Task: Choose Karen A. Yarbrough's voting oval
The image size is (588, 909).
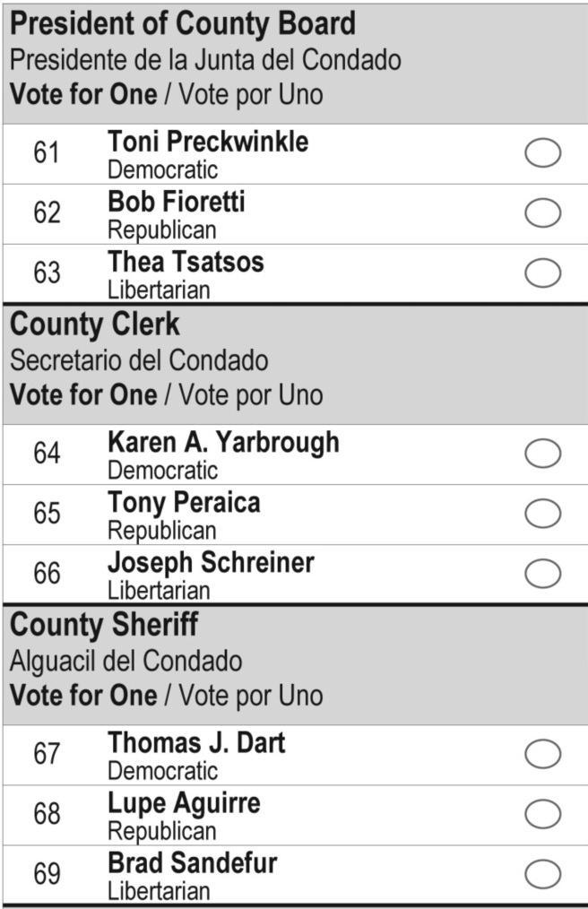Action: (542, 454)
